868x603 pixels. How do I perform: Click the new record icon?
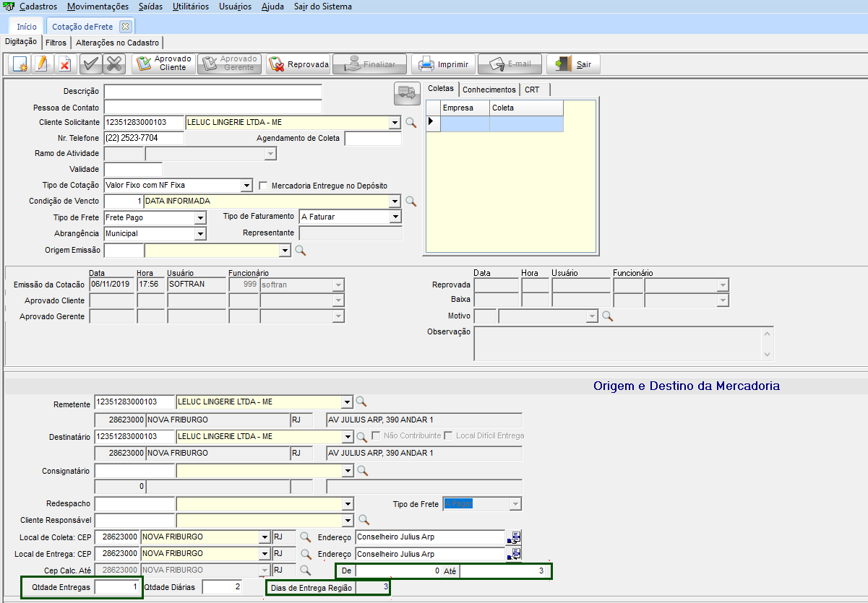(20, 64)
